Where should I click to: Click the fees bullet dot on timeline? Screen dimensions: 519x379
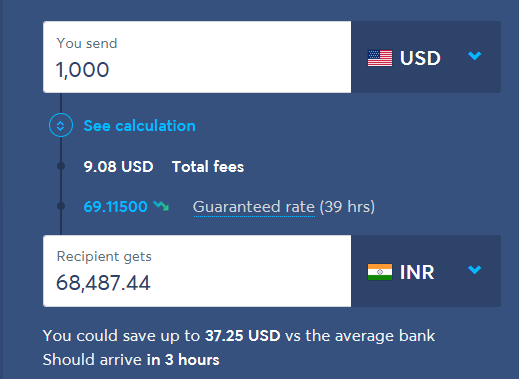point(61,166)
